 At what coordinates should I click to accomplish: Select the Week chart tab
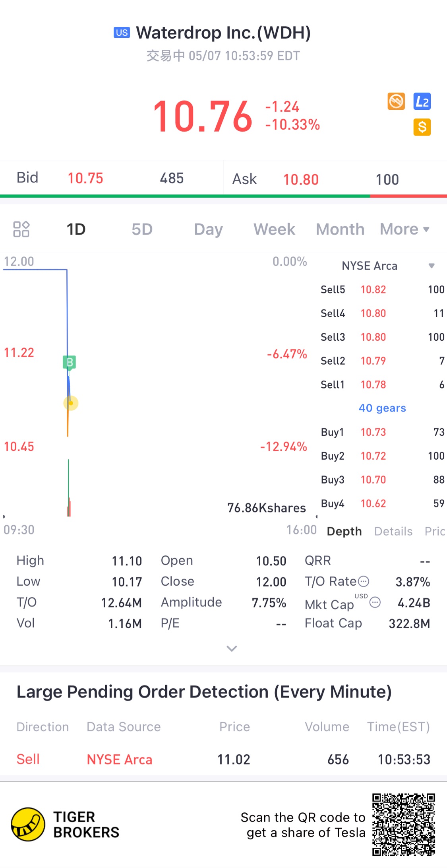point(274,229)
